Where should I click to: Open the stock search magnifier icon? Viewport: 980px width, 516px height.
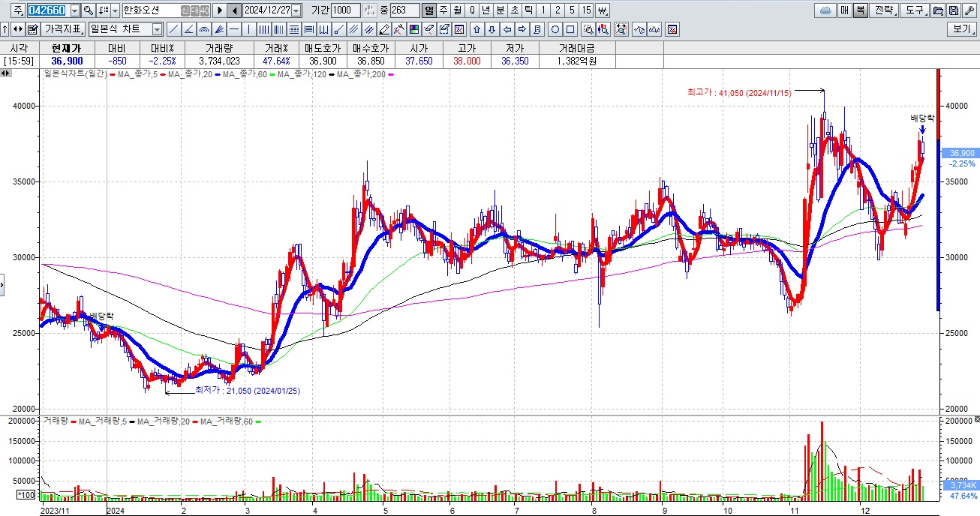click(89, 10)
